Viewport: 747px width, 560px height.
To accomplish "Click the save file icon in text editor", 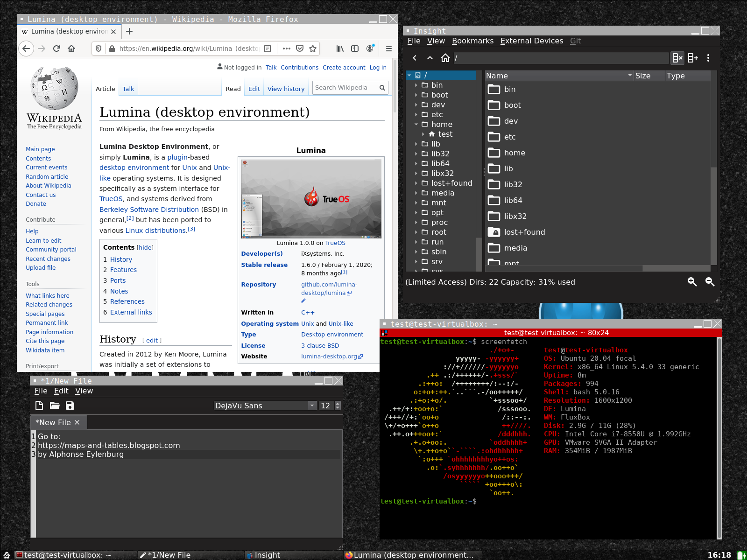I will click(70, 406).
